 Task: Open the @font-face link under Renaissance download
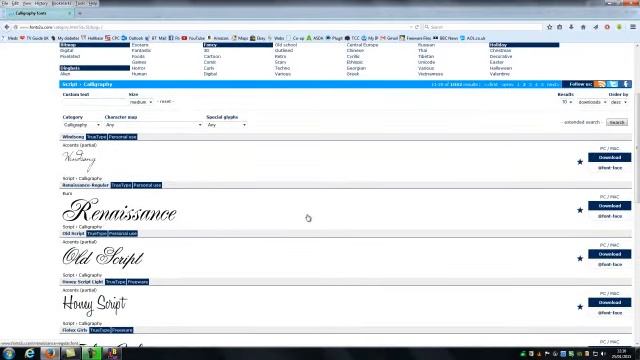[610, 216]
